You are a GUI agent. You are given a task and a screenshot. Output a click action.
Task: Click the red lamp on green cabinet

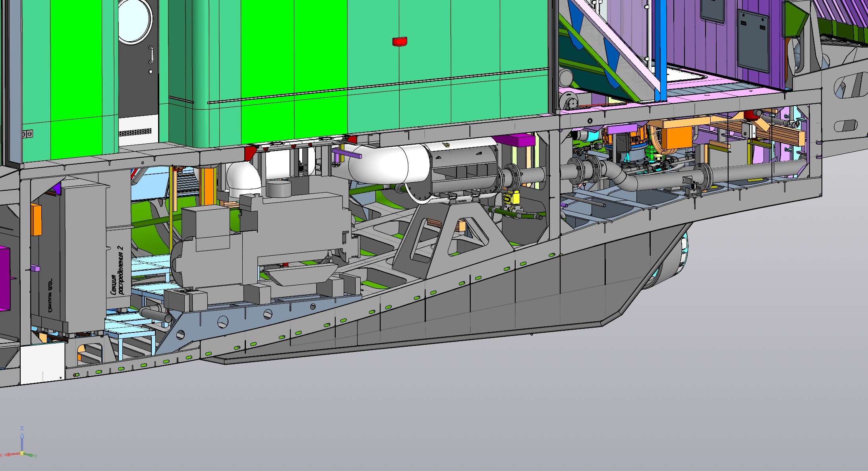coord(400,41)
